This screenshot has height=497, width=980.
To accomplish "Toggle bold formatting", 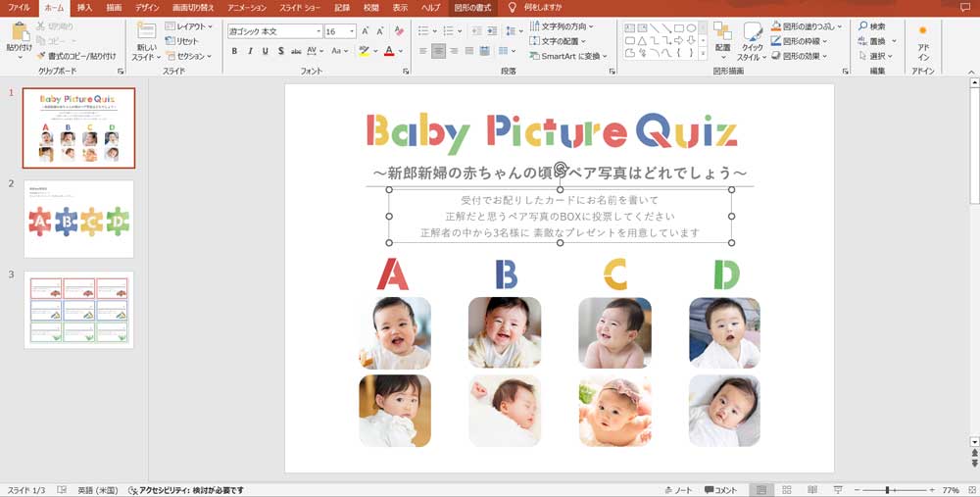I will (235, 51).
